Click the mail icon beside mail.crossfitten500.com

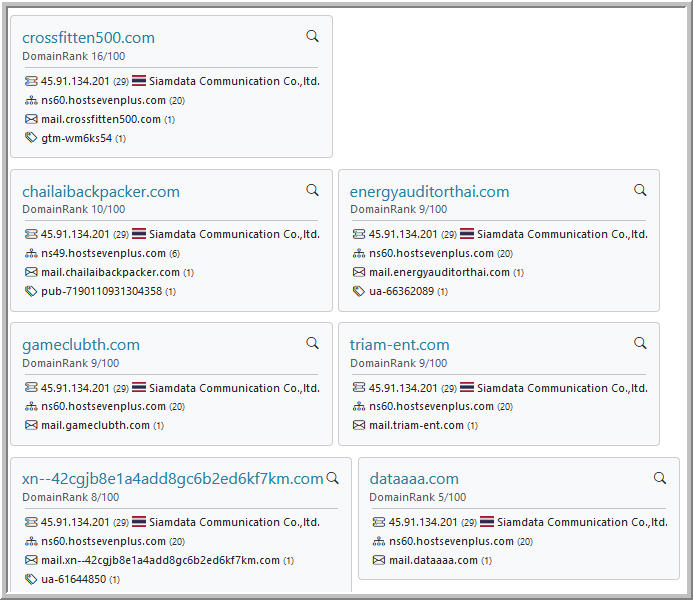[31, 119]
